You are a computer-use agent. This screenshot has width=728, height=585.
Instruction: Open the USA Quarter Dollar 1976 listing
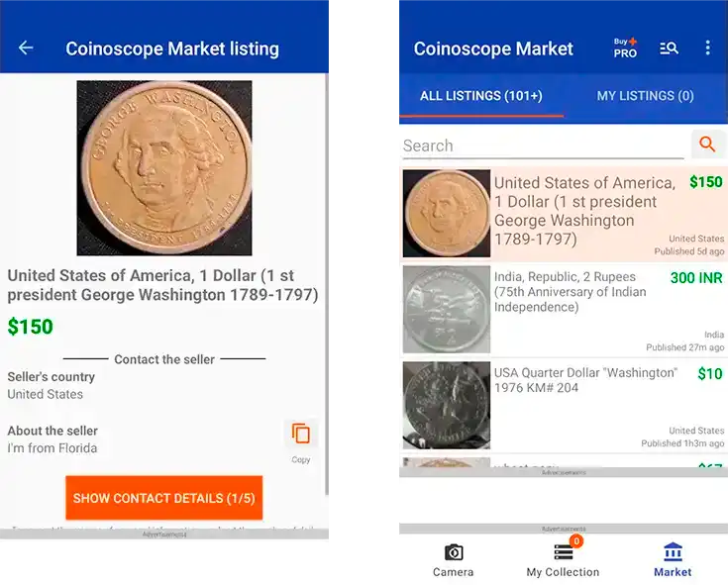564,405
